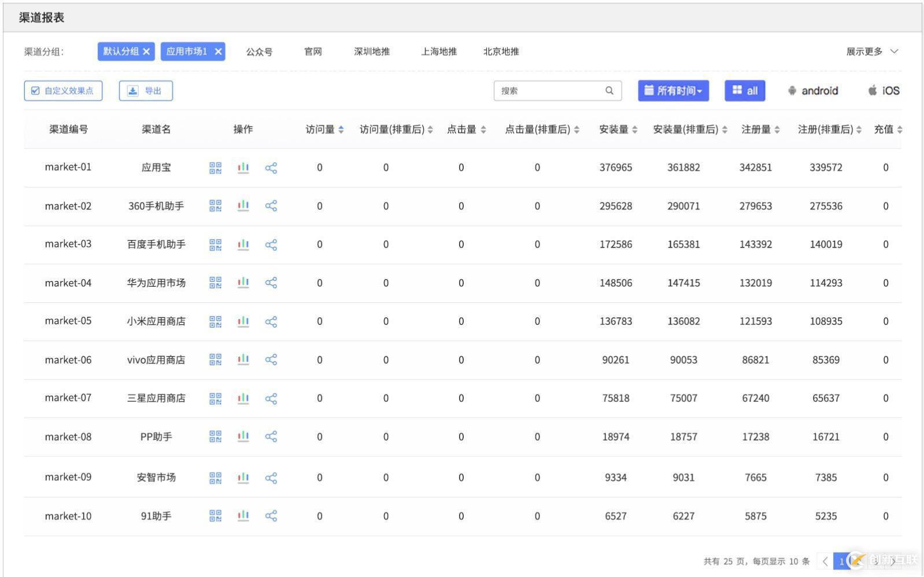Viewport: 924px width, 577px height.
Task: Filter by iOS platform
Action: (x=884, y=91)
